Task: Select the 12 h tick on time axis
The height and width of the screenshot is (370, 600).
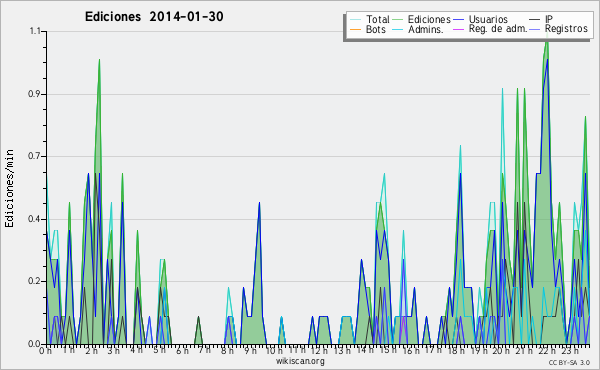Action: (x=319, y=350)
